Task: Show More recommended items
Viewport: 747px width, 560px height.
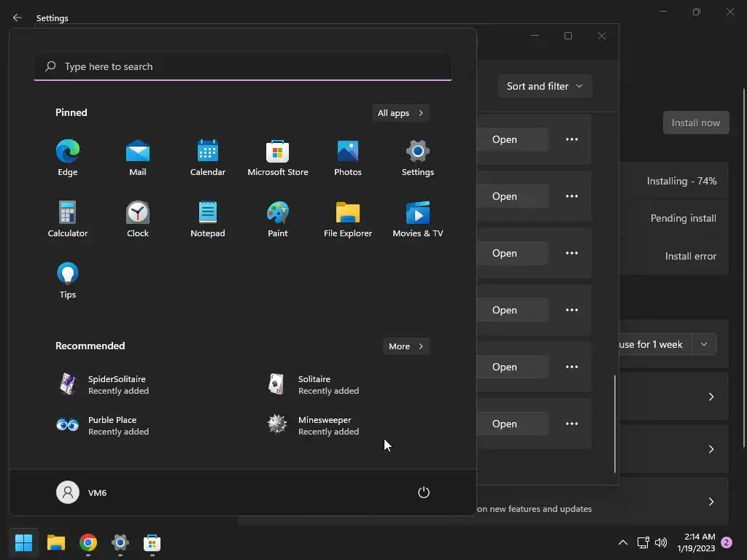Action: tap(406, 346)
